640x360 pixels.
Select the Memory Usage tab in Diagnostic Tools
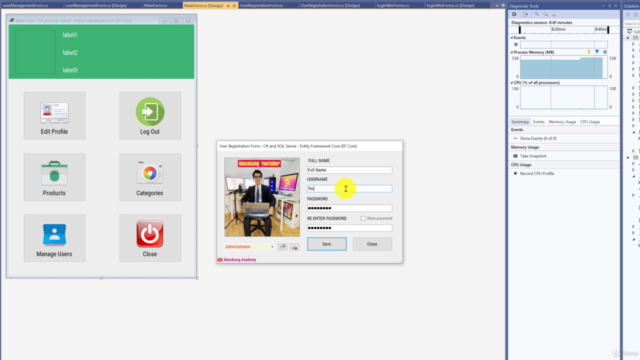pyautogui.click(x=562, y=122)
